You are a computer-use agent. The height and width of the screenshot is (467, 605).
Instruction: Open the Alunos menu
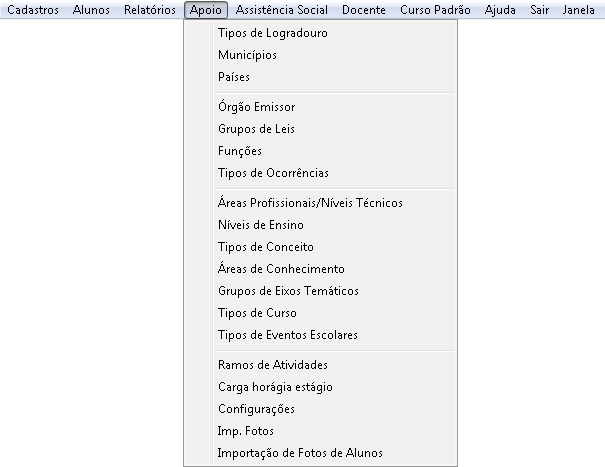point(94,10)
